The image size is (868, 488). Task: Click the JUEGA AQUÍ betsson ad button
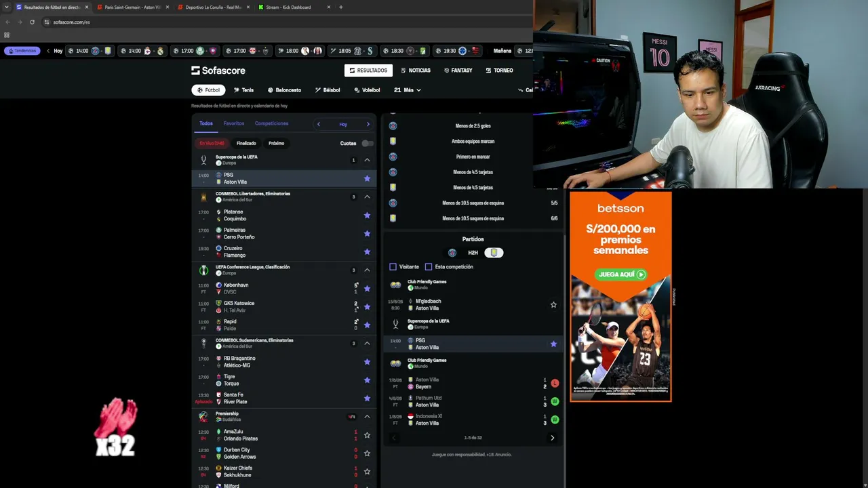tap(620, 274)
